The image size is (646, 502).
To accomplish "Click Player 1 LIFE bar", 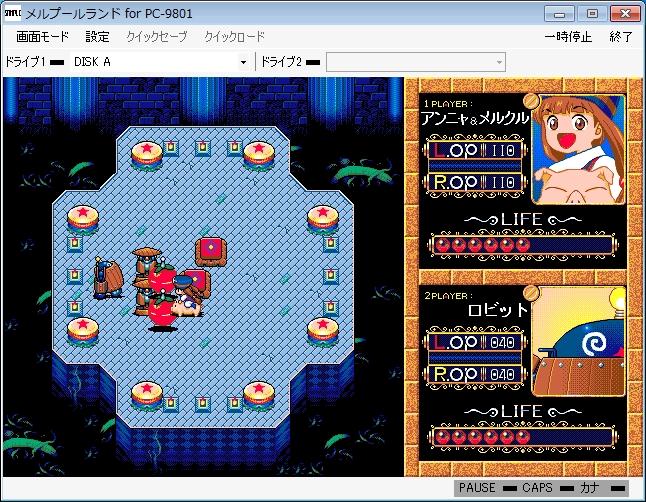I will [x=522, y=245].
